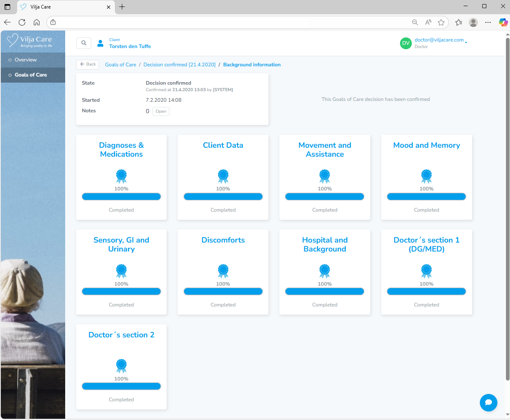Open Decision confirmed [21.4.2020] breadcrumb
This screenshot has height=420, width=510.
pyautogui.click(x=179, y=65)
